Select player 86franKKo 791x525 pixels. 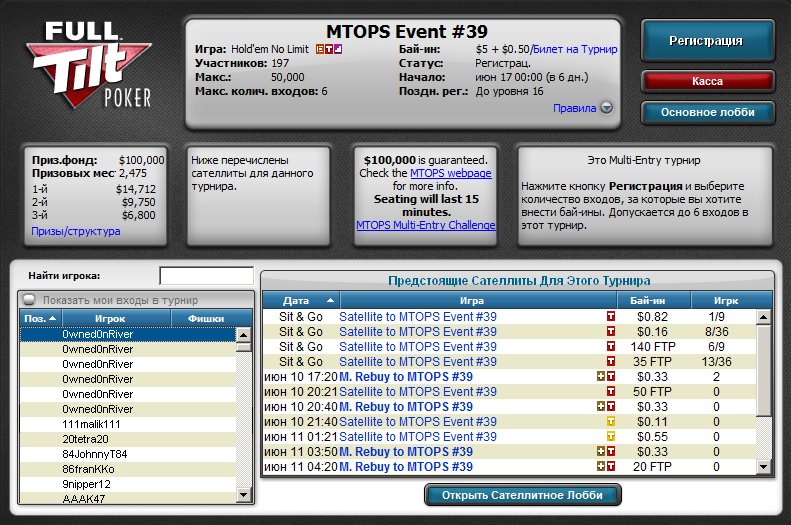coord(128,470)
